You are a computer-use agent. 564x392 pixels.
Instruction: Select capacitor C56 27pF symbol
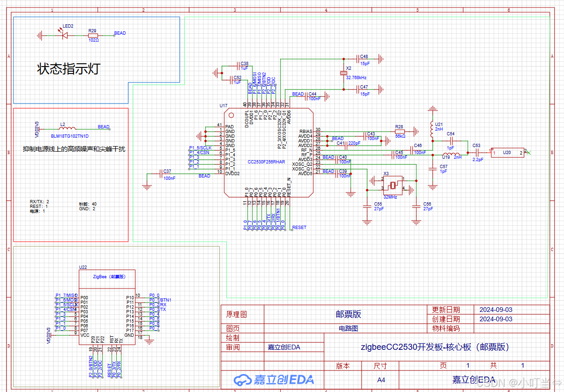pyautogui.click(x=416, y=205)
